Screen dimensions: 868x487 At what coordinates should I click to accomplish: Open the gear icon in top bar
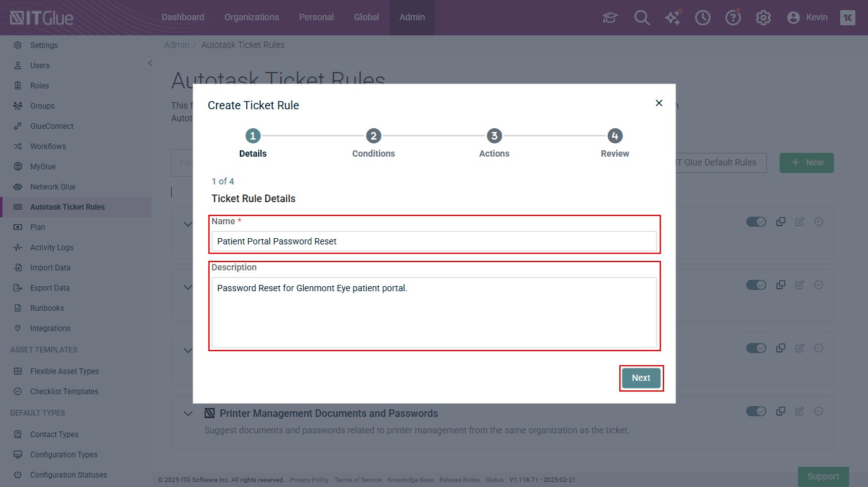[x=763, y=18]
